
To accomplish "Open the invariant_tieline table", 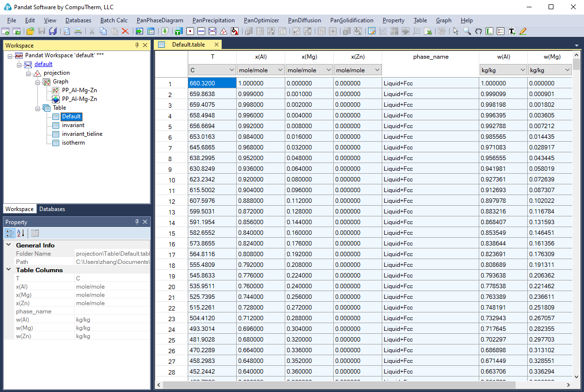I will (82, 134).
